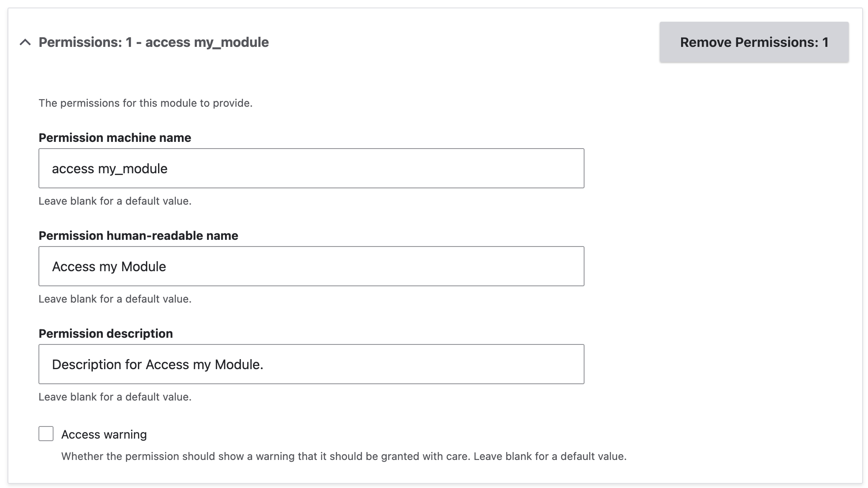Click the word "Description" inside the description field
The height and width of the screenshot is (488, 868).
(x=87, y=365)
